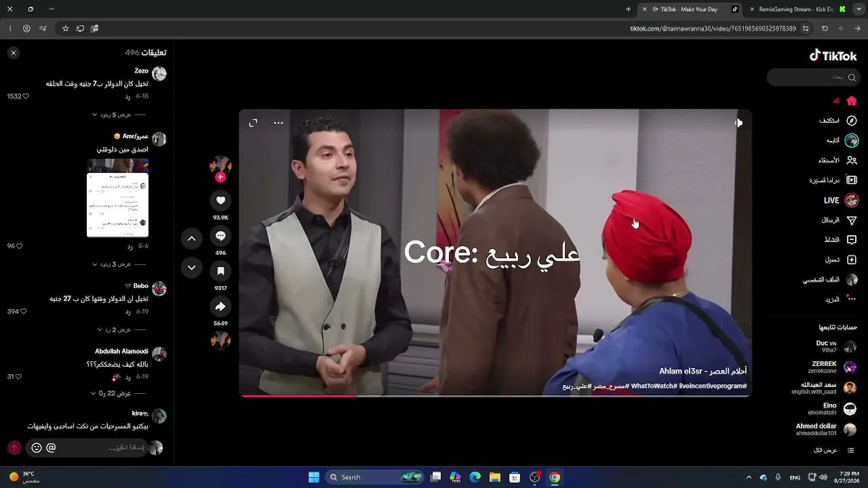Click the browser address bar URL
Screen dimensions: 868x488
tap(713, 28)
